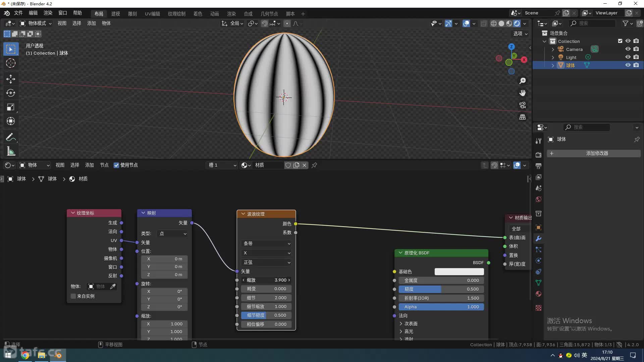The image size is (644, 362).
Task: Open the Material properties tab
Action: [x=538, y=294]
